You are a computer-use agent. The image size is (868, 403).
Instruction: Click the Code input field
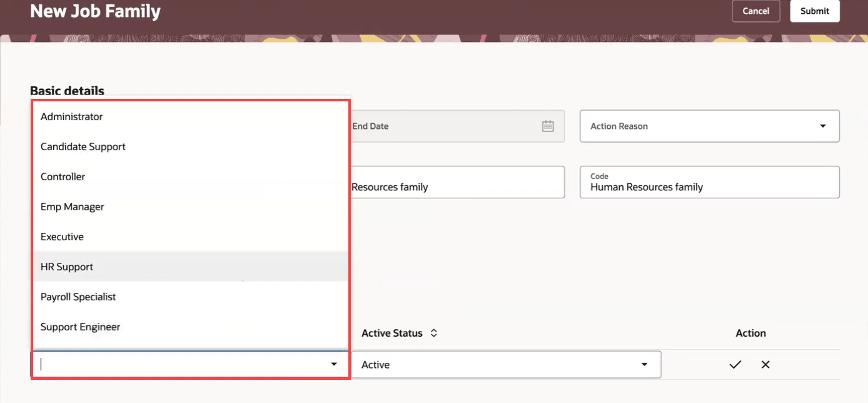710,182
